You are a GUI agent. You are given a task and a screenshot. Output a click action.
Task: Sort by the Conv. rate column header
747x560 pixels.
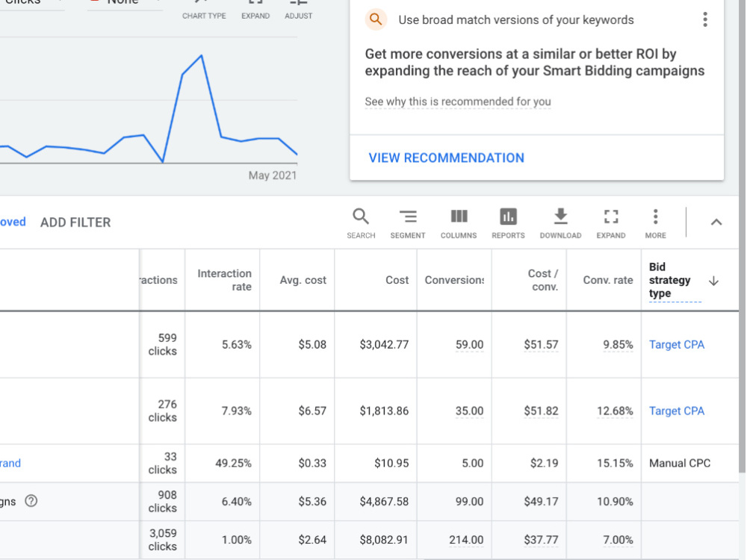coord(608,280)
